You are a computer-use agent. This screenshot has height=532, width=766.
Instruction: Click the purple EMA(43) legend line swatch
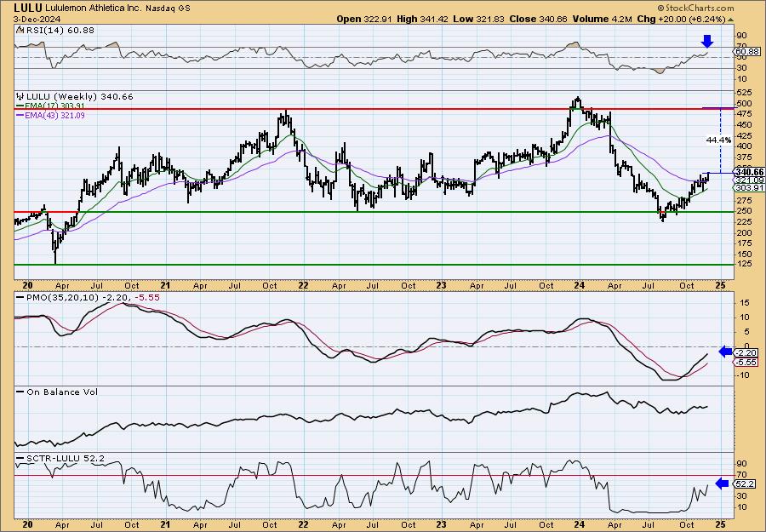(20, 115)
